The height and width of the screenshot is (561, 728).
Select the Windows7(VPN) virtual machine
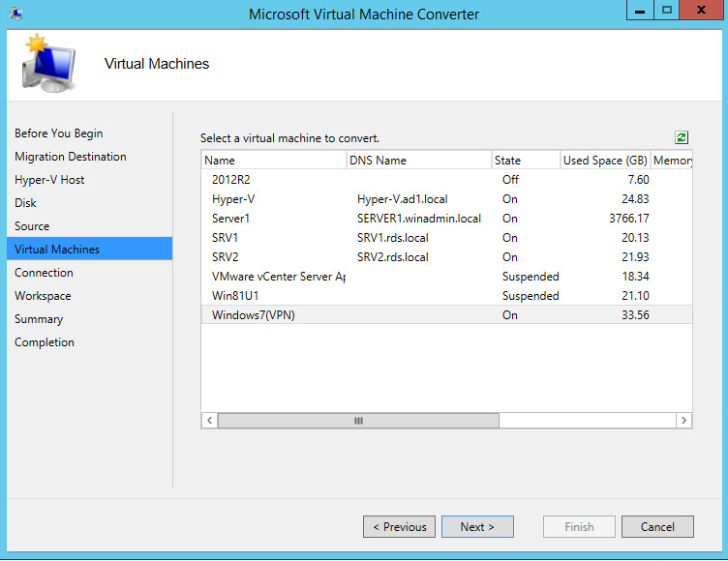446,315
